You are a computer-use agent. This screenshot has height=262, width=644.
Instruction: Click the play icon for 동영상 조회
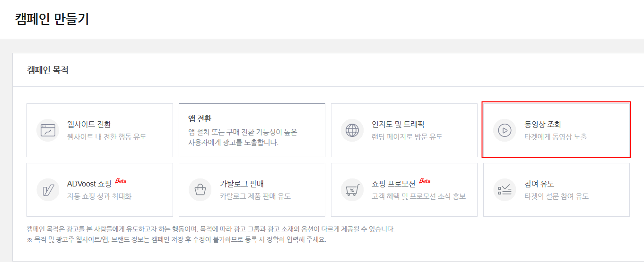tap(505, 130)
